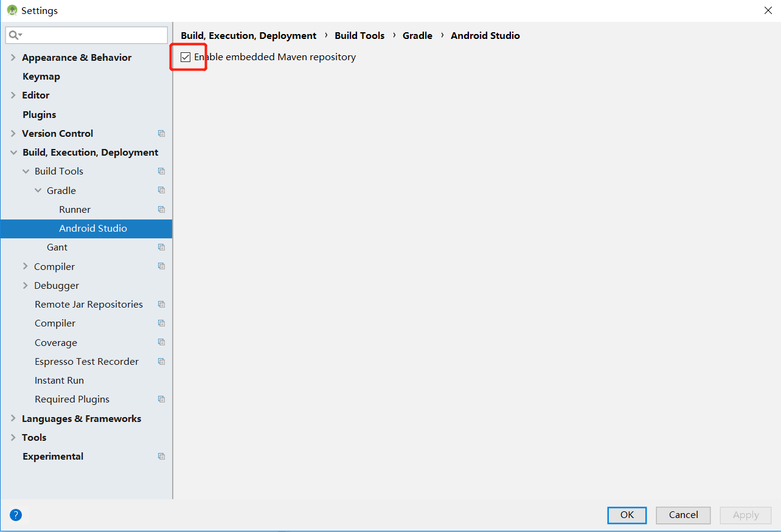781x532 pixels.
Task: Click the icon beside the Gradle entry
Action: click(161, 190)
